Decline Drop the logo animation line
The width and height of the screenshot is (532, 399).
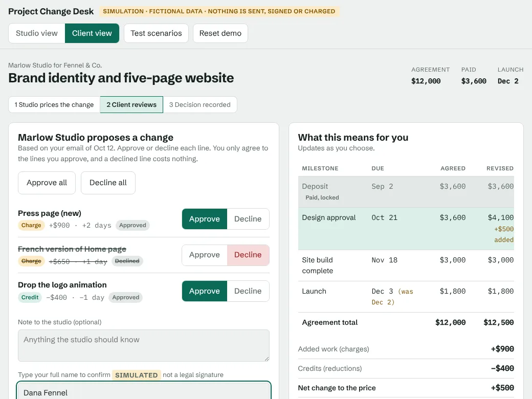(248, 291)
